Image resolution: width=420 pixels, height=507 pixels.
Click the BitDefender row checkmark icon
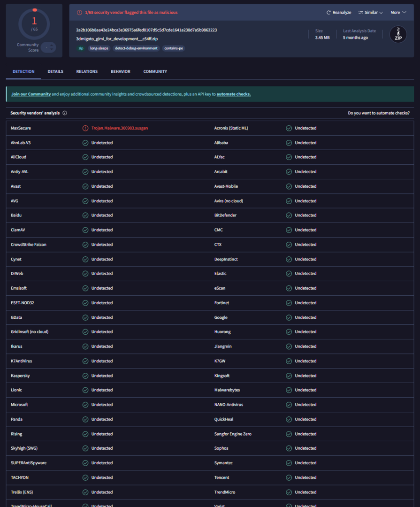point(289,215)
